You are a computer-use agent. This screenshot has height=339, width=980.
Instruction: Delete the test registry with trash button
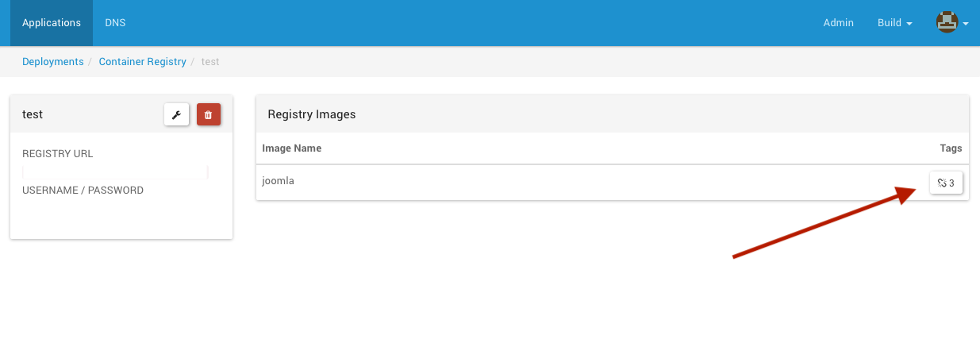coord(209,114)
